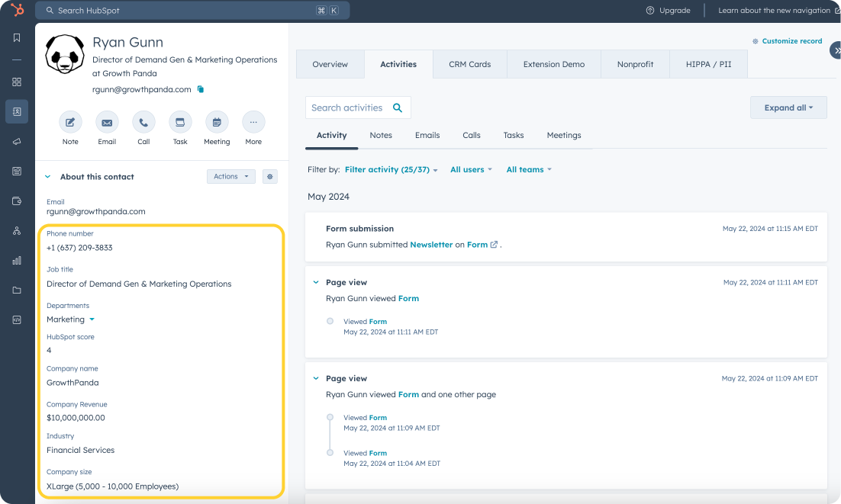Viewport: 841px width, 504px height.
Task: Schedule a Meeting using the Meeting icon
Action: (217, 122)
